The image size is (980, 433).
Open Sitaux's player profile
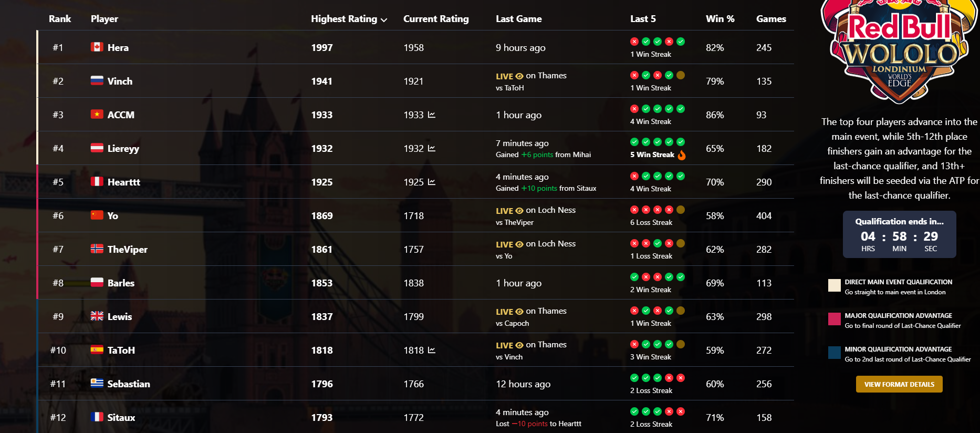click(x=121, y=417)
